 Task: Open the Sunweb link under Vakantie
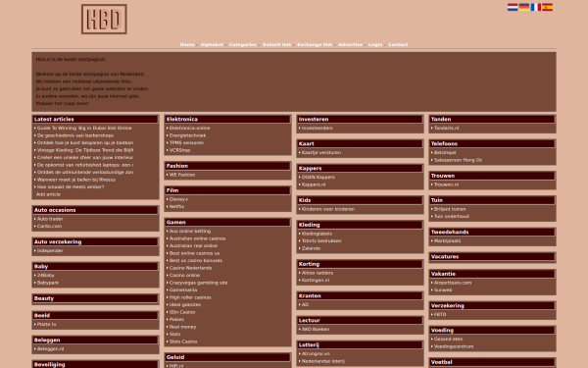coord(443,289)
